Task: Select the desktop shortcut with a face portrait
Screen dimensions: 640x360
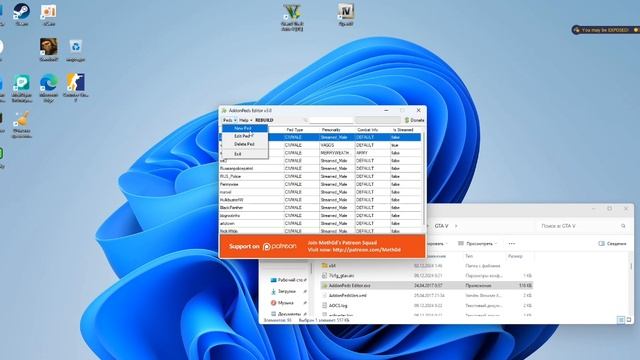Action: [x=49, y=50]
